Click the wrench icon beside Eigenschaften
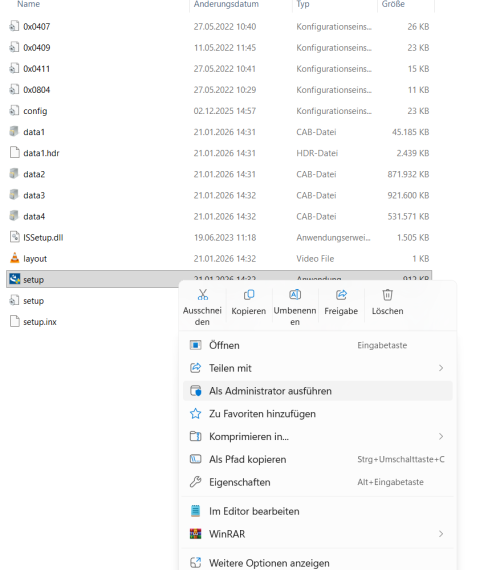Viewport: 500px width, 570px height. (196, 482)
